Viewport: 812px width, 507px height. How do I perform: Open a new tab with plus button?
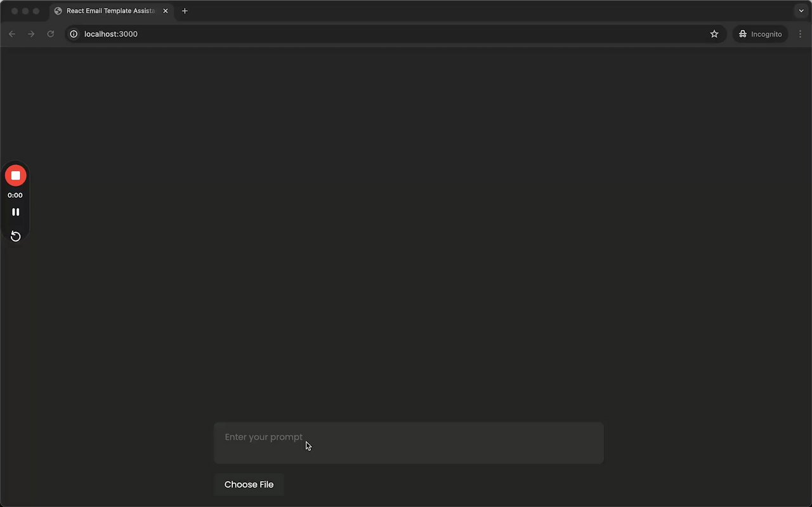[185, 11]
